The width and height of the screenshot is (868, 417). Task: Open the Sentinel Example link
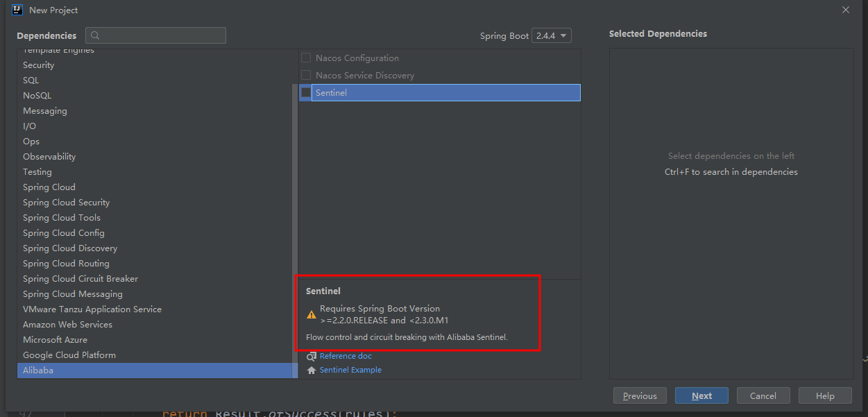coord(350,370)
